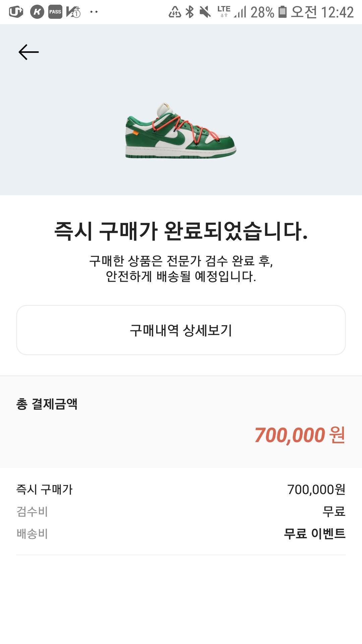Tap the V3 security notification icon
The height and width of the screenshot is (644, 362).
[73, 12]
